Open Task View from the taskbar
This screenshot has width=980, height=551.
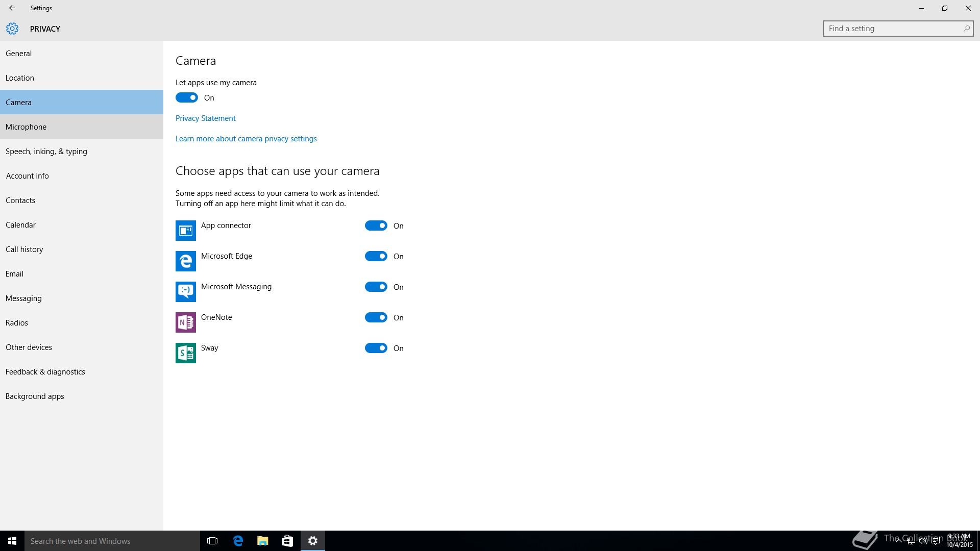point(212,541)
